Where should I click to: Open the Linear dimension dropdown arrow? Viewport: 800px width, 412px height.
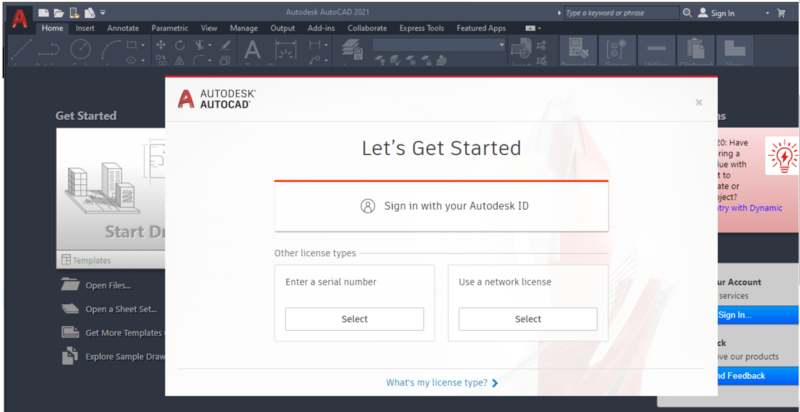pyautogui.click(x=326, y=45)
